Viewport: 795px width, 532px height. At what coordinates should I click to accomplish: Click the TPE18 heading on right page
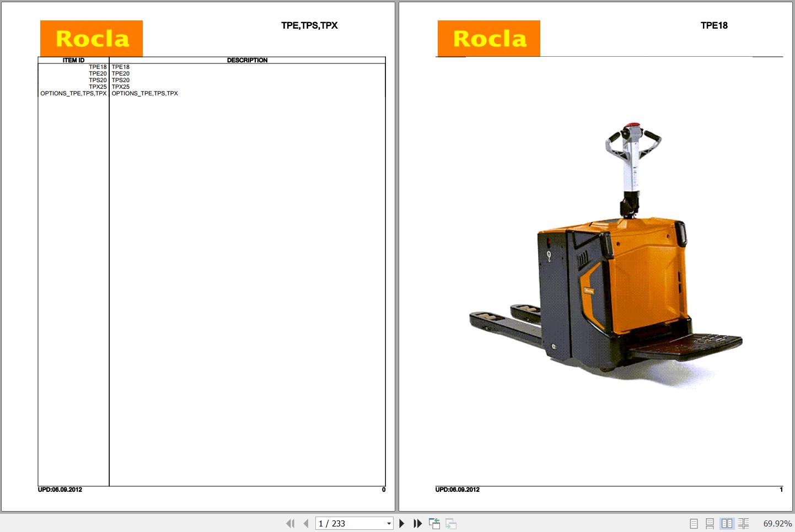coord(714,25)
